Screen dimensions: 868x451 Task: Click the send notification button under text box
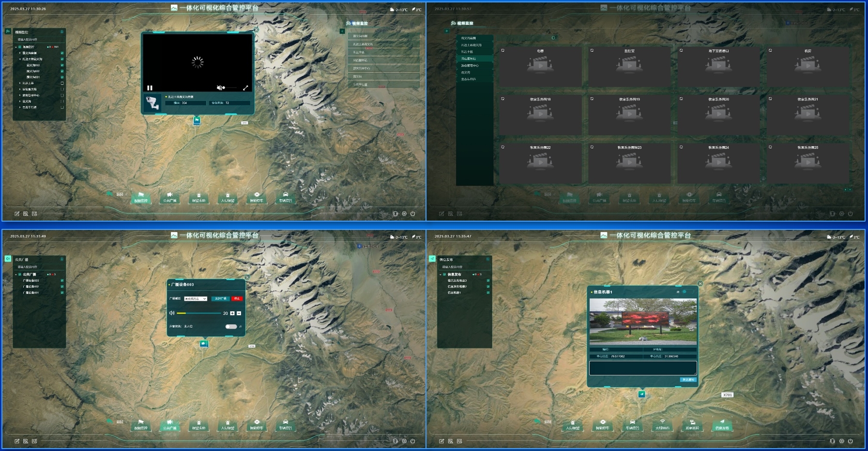pyautogui.click(x=687, y=380)
